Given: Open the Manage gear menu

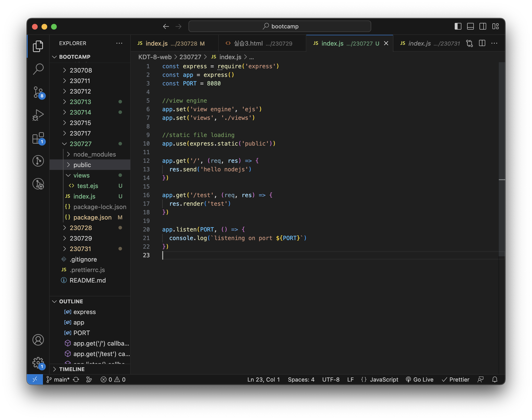Looking at the screenshot, I should (x=38, y=362).
